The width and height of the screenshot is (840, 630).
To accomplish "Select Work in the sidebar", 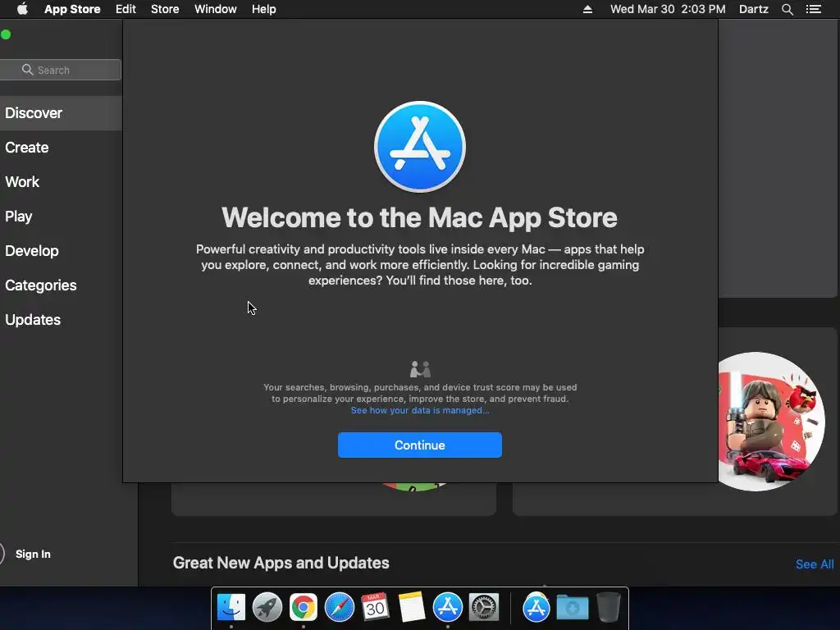I will [x=22, y=181].
